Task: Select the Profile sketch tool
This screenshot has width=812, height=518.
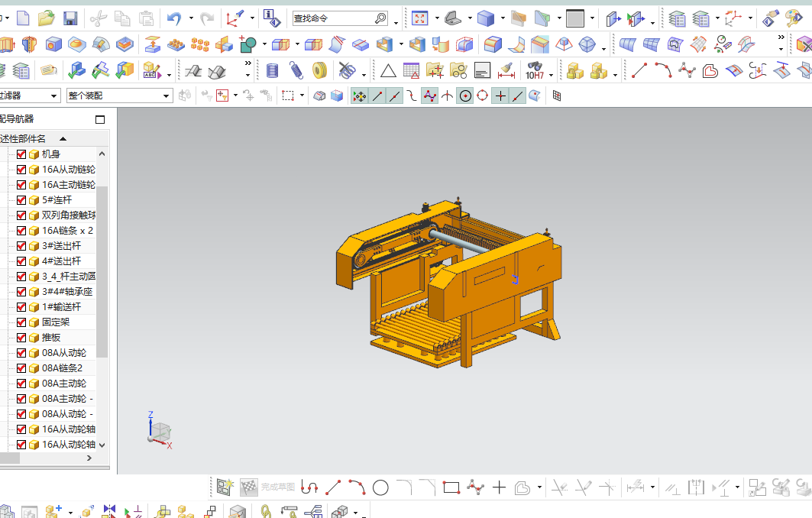Action: [x=309, y=487]
